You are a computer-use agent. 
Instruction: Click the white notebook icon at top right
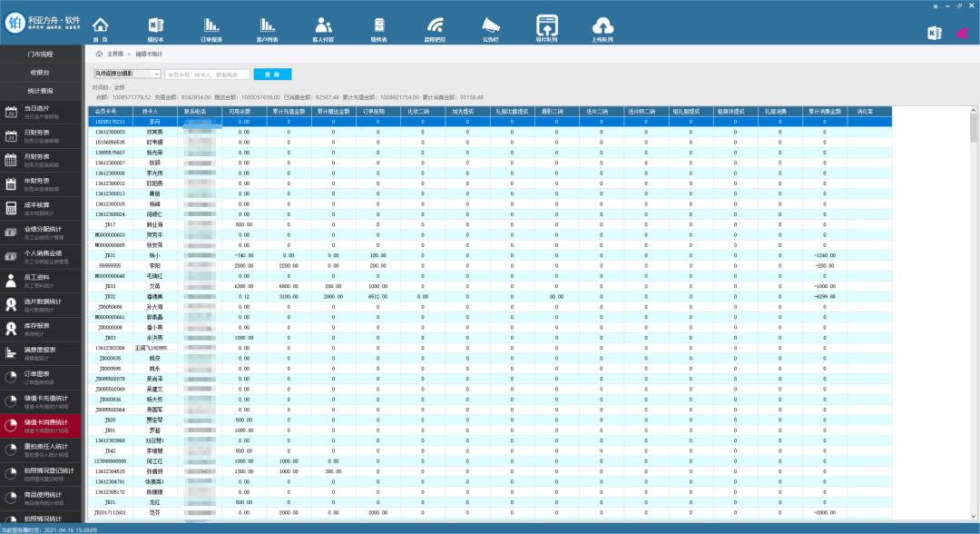point(935,33)
